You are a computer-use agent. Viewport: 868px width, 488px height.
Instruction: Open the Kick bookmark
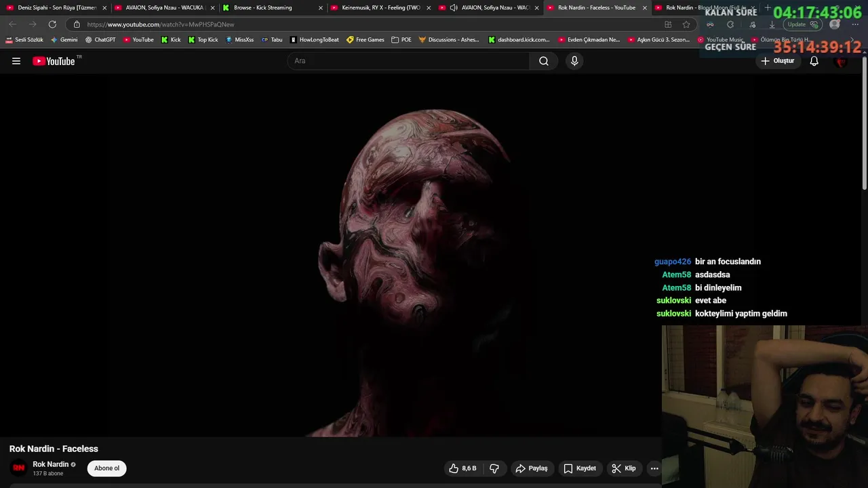tap(171, 40)
